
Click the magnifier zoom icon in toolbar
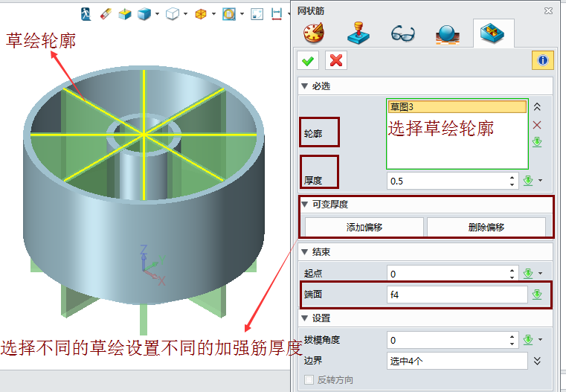(229, 13)
